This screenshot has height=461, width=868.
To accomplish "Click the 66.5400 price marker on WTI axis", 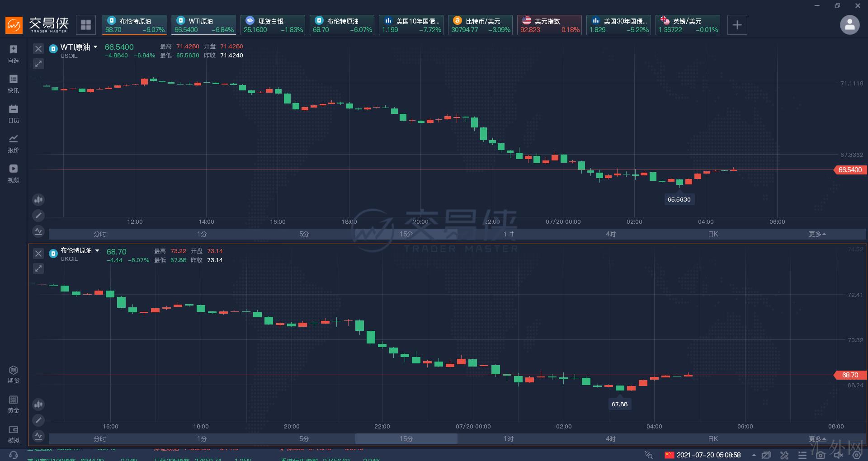I will (849, 170).
